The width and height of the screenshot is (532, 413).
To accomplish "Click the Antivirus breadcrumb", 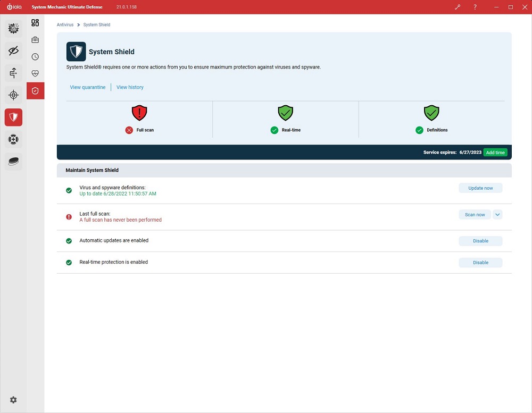I will pyautogui.click(x=65, y=25).
